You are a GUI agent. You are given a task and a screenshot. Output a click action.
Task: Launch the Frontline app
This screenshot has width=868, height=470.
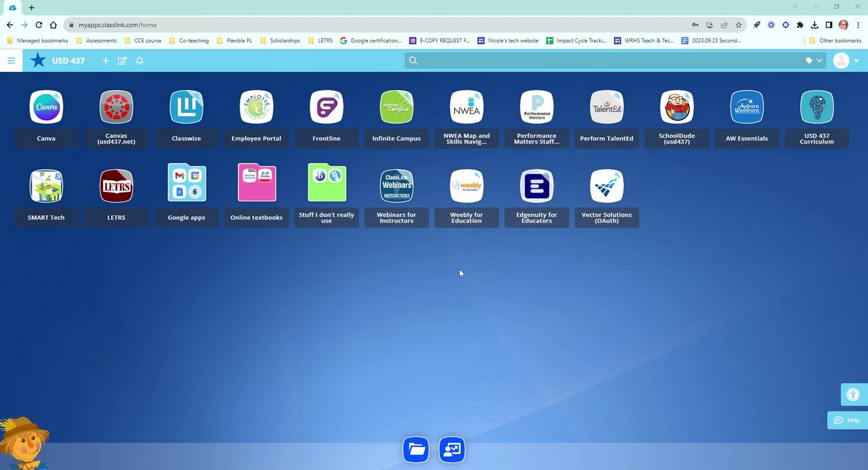[327, 107]
